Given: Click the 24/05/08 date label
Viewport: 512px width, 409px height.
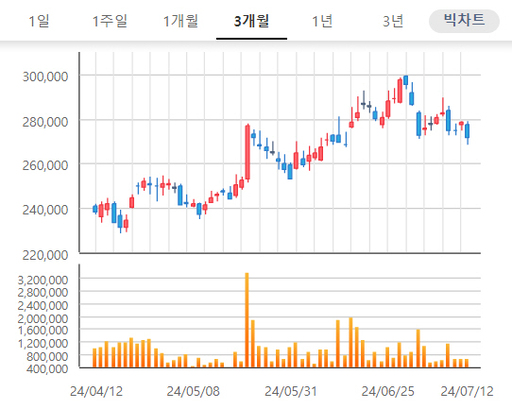Looking at the screenshot, I should (193, 391).
